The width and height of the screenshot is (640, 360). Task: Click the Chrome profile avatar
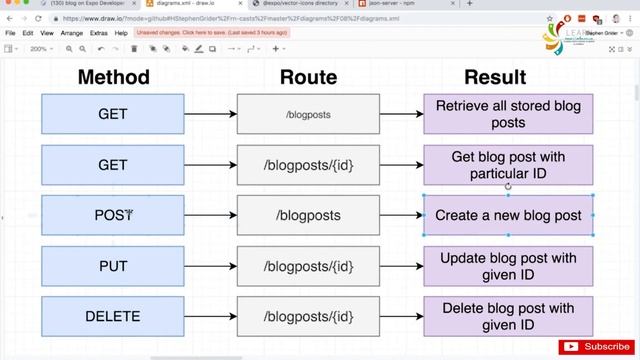(x=616, y=19)
